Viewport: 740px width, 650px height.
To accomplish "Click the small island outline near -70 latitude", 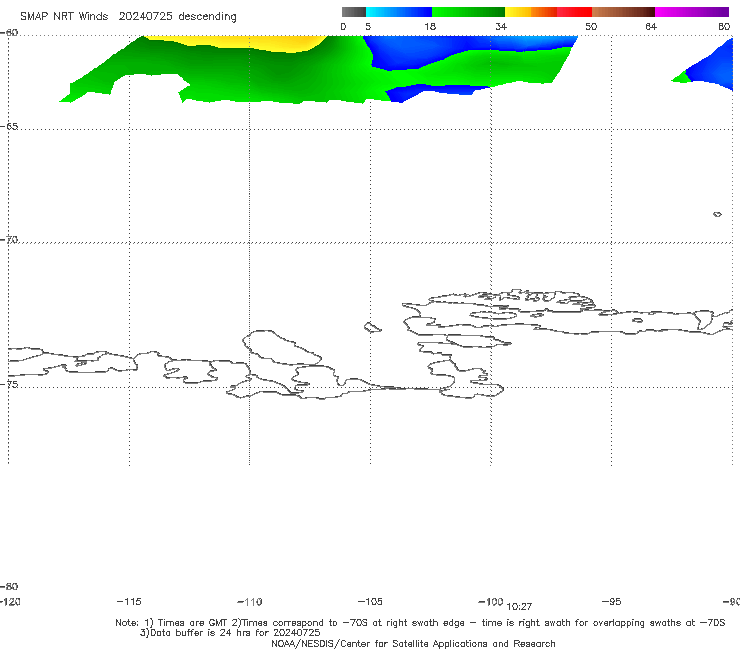I will pos(717,214).
